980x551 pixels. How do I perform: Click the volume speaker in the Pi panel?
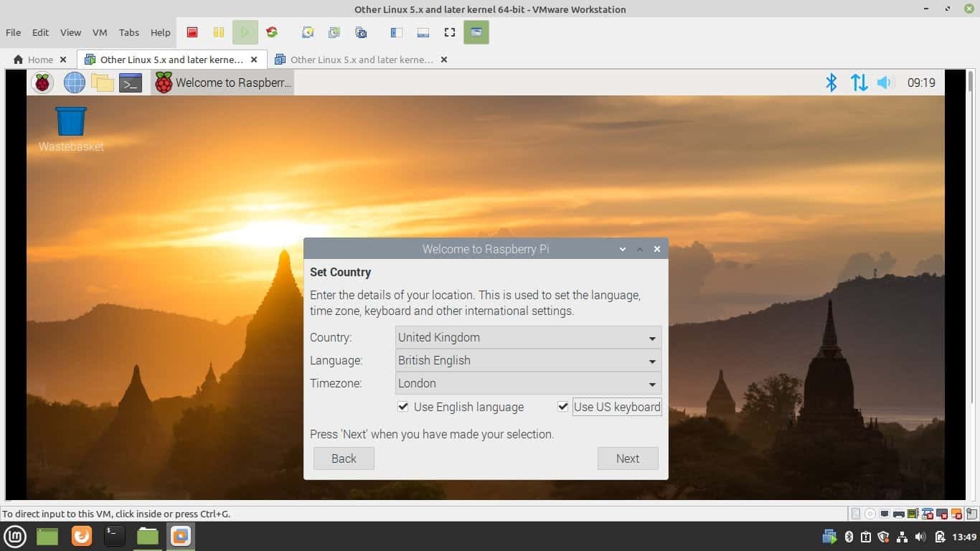coord(885,83)
